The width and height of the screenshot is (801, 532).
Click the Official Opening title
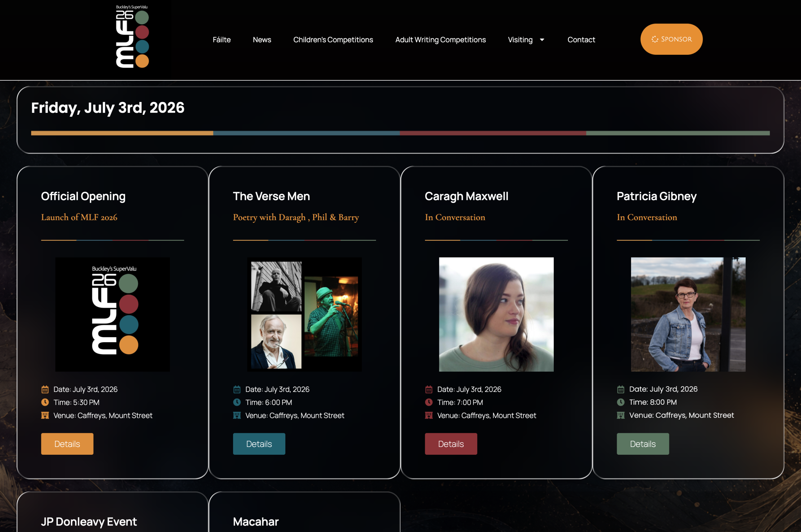(83, 196)
